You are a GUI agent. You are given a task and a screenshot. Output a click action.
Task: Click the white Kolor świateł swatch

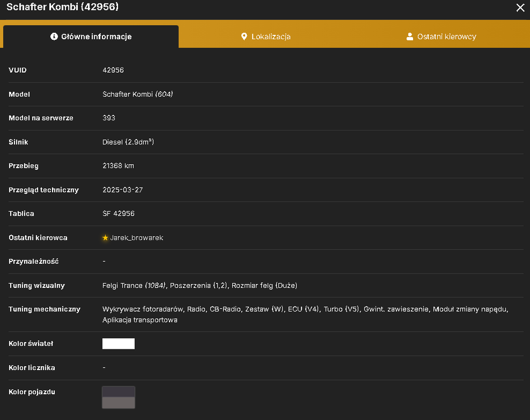point(118,344)
